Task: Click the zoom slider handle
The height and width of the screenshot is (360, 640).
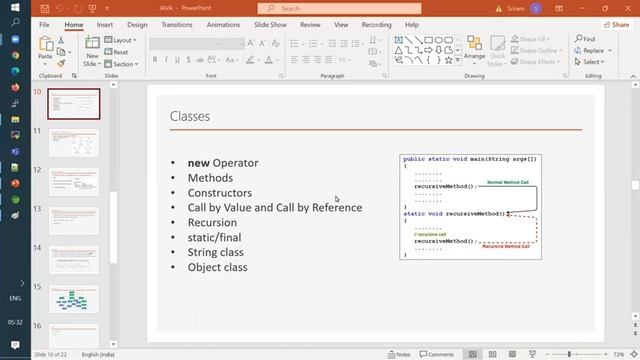Action: tap(569, 354)
